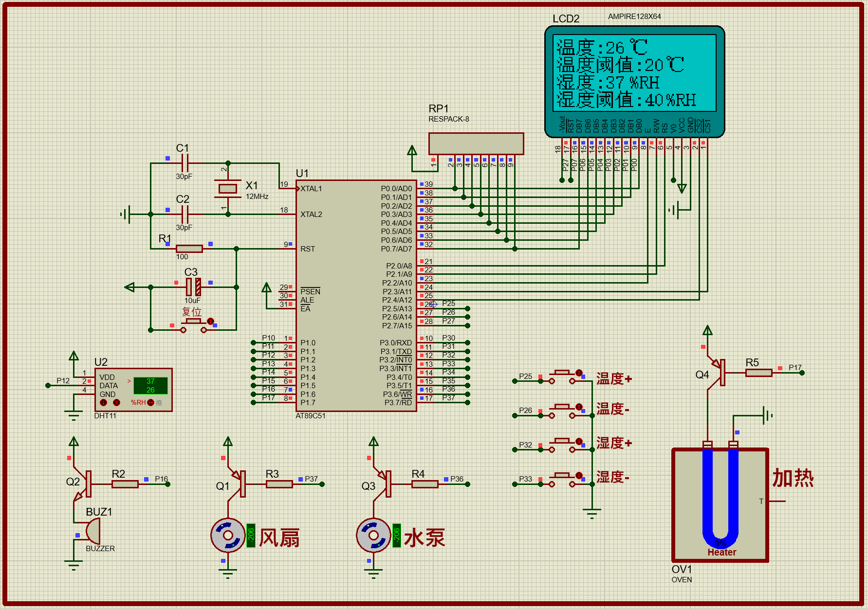Select resistor R3 body
The width and height of the screenshot is (868, 609).
tap(279, 484)
